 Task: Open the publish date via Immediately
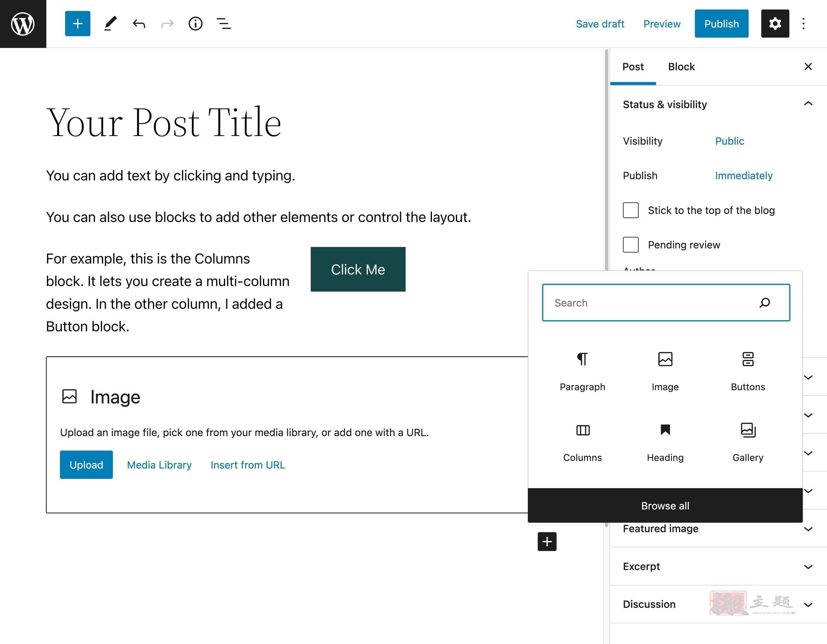744,175
